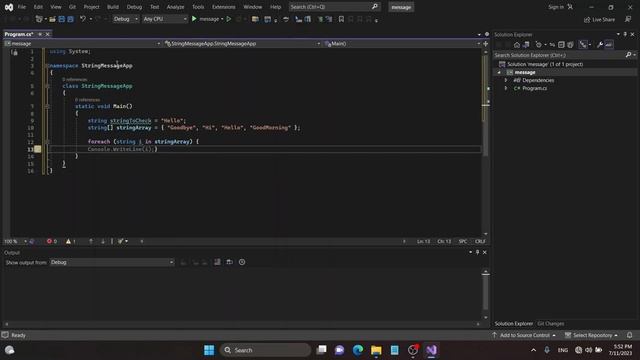Expand the Dependencies node
640x360 pixels.
click(x=506, y=80)
